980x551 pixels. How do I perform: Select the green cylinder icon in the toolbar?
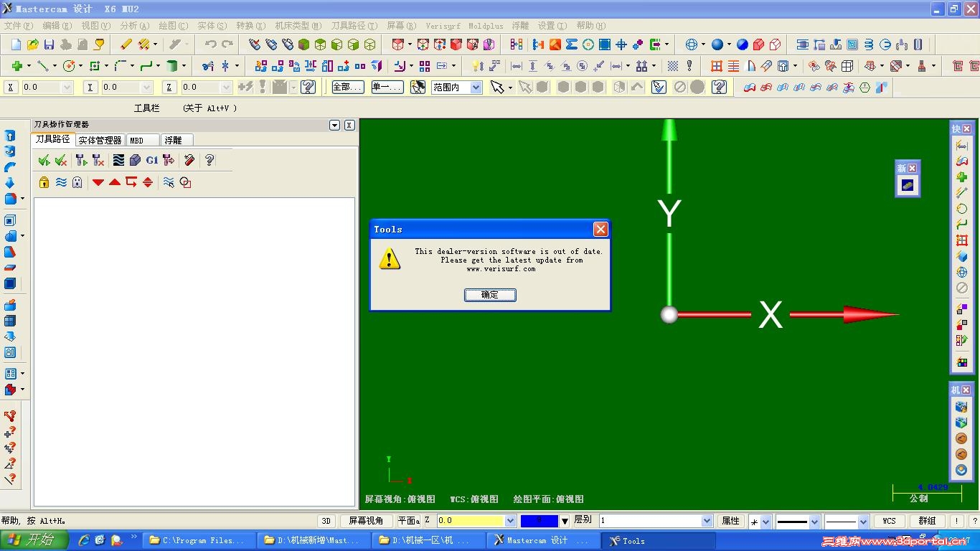[x=171, y=66]
